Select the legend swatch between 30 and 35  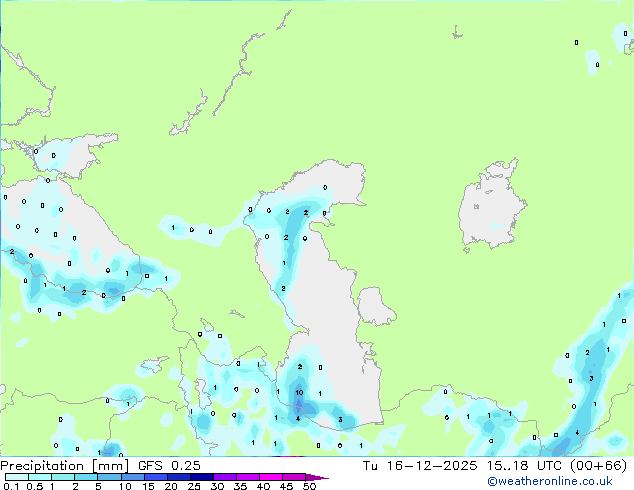click(x=225, y=477)
